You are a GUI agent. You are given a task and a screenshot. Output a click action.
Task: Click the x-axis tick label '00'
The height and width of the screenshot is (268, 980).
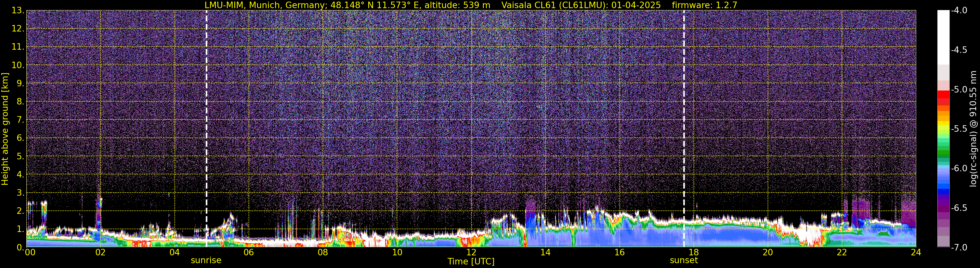pos(30,253)
